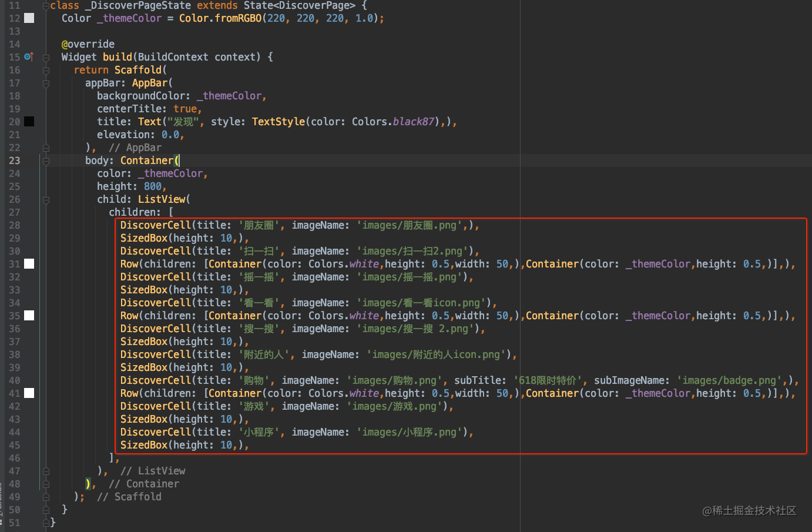Viewport: 812px width, 532px height.
Task: Click 'black87' in the TextStyle
Action: click(x=414, y=122)
